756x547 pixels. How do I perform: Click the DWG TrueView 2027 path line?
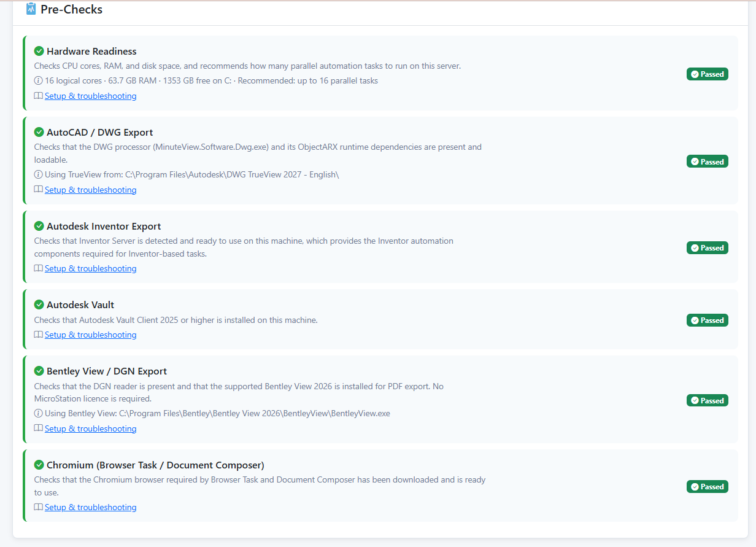click(191, 174)
